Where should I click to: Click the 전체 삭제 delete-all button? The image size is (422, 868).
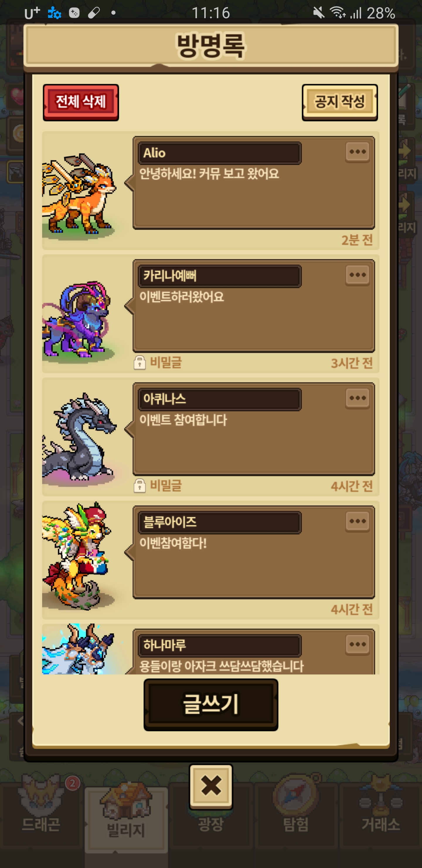coord(81,102)
